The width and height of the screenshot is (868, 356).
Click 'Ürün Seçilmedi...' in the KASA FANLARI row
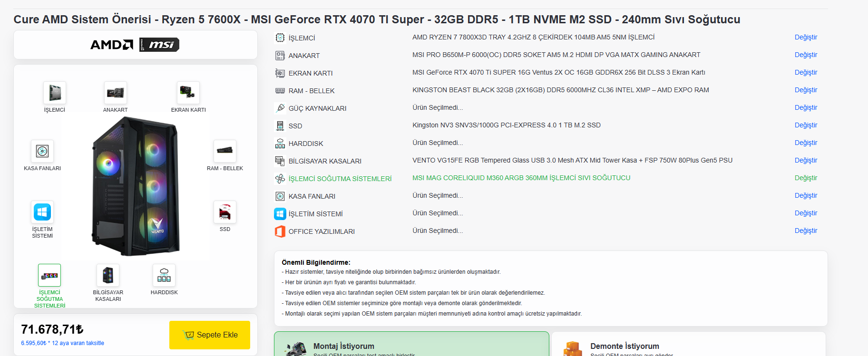[438, 195]
